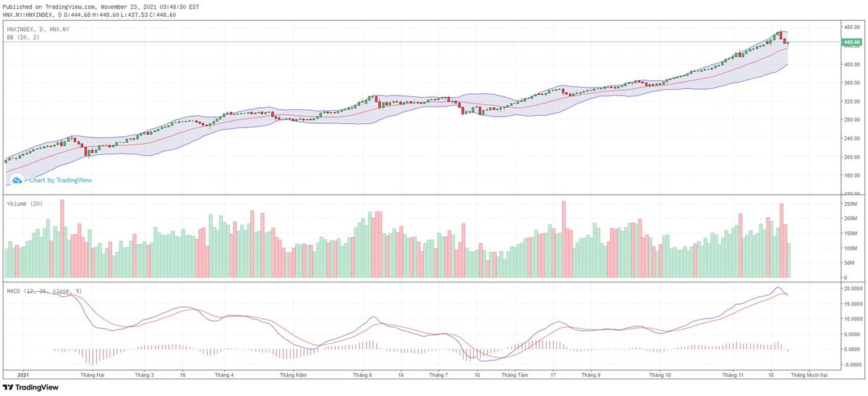Select the MACD (12, 26, close, 9) label
Image resolution: width=868 pixels, height=396 pixels.
[x=43, y=290]
